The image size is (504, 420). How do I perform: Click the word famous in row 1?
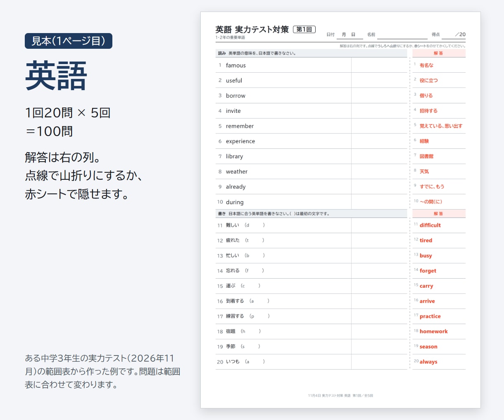[236, 65]
